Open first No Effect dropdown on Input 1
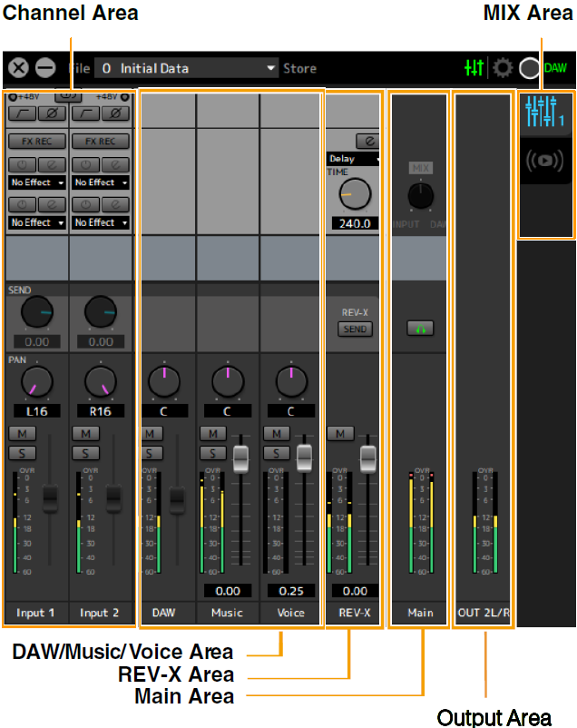577x728 pixels. [36, 182]
